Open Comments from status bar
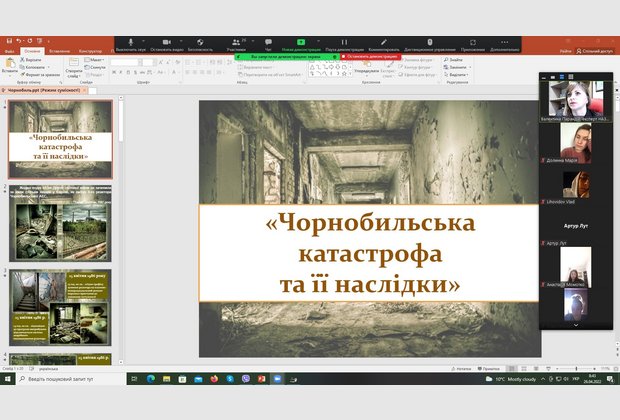Screen dimensions: 620x420 489,369
